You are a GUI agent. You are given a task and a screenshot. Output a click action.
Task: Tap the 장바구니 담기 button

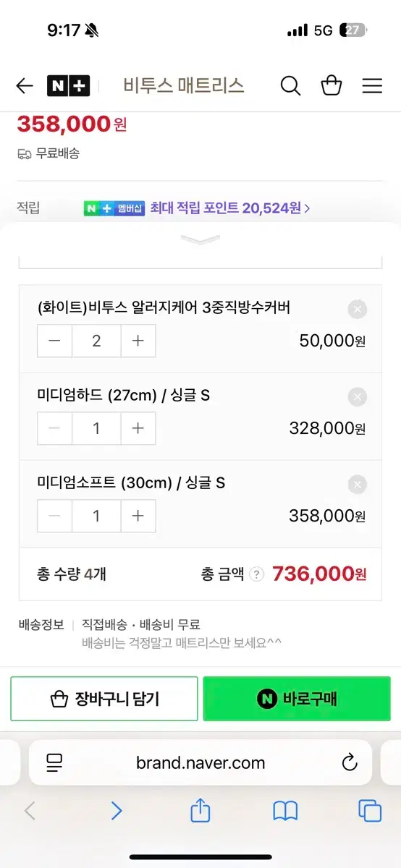(x=104, y=699)
